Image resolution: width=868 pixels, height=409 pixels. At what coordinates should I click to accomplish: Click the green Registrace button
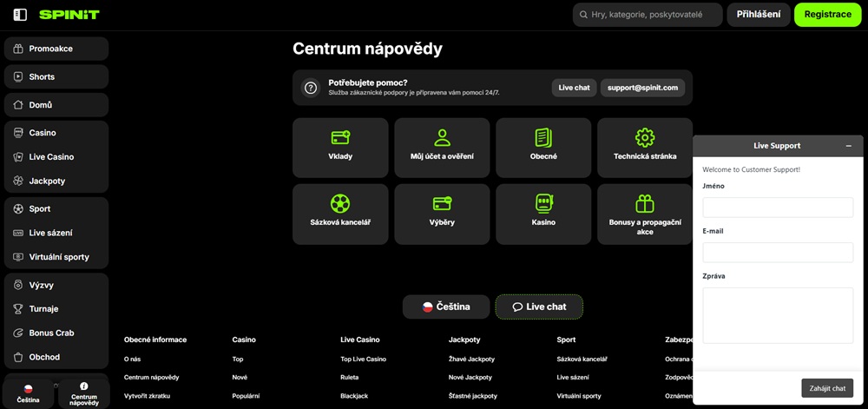coord(827,15)
